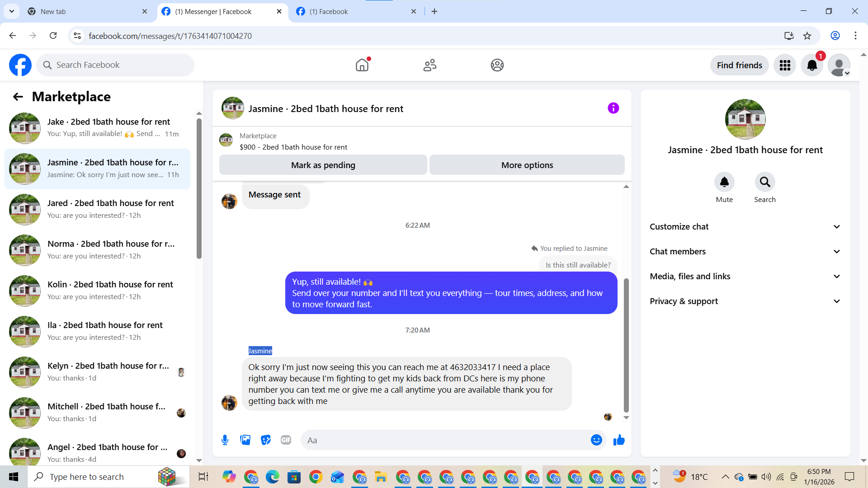Open the GIF picker icon
The width and height of the screenshot is (868, 488).
click(x=286, y=440)
